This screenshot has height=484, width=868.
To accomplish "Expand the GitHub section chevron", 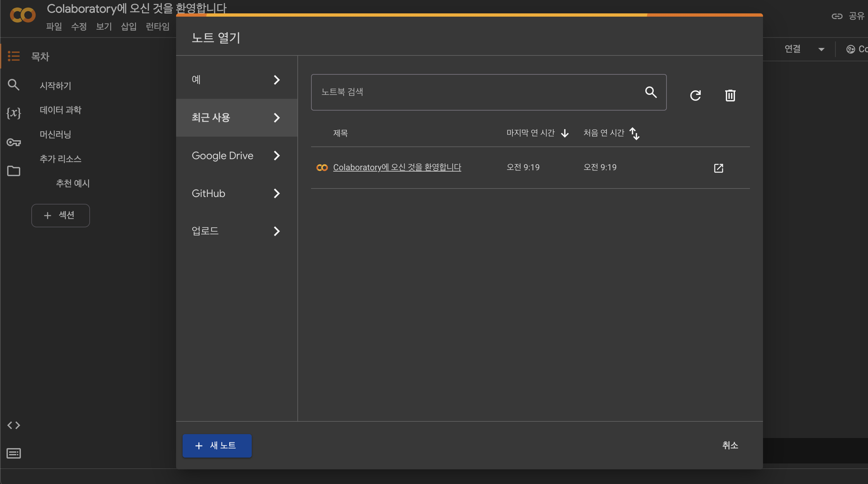I will (x=276, y=193).
